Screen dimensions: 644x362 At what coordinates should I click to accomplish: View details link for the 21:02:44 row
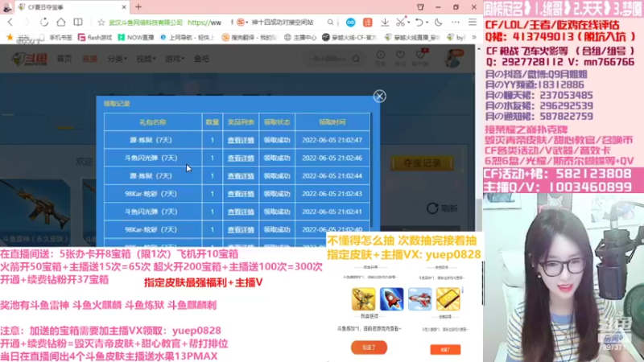tap(241, 175)
